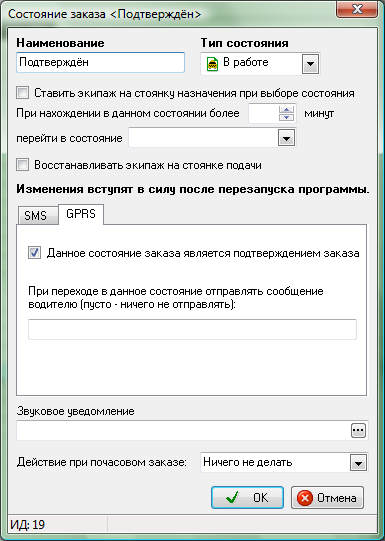
Task: Click the red cross icon on Отмена
Action: pyautogui.click(x=305, y=498)
